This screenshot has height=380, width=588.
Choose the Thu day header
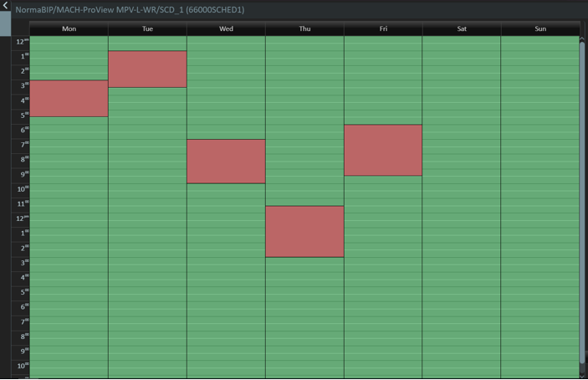304,29
